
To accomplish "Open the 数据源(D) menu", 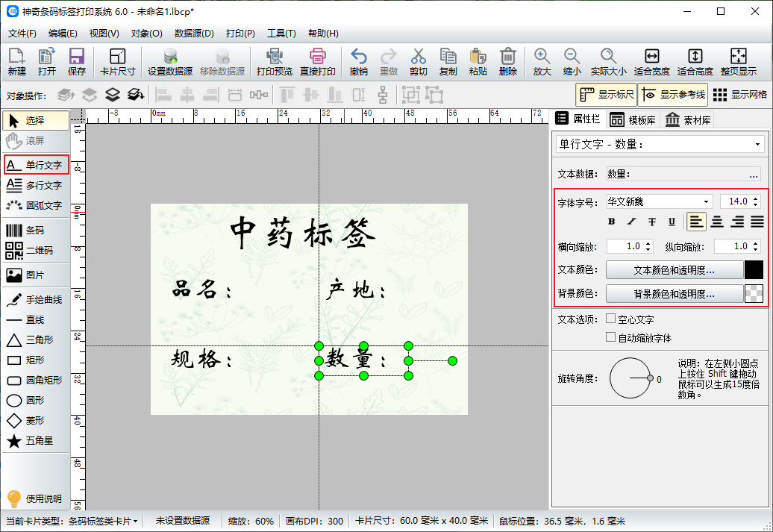I will 194,34.
